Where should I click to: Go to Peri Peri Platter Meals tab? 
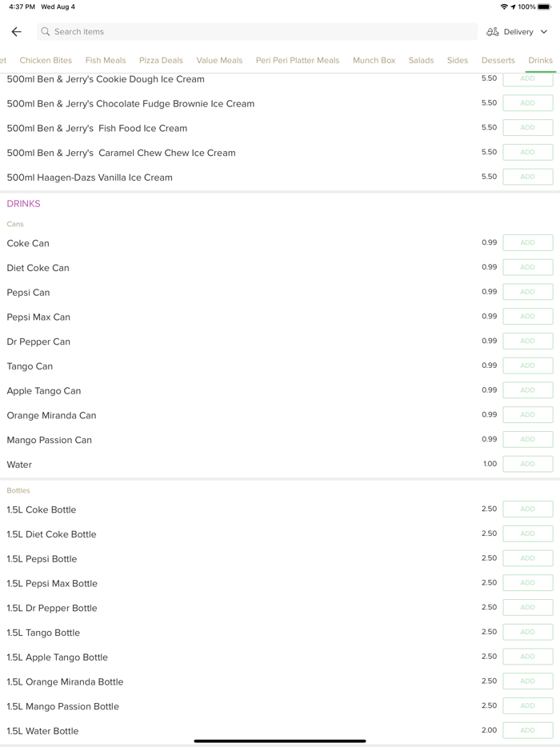298,60
